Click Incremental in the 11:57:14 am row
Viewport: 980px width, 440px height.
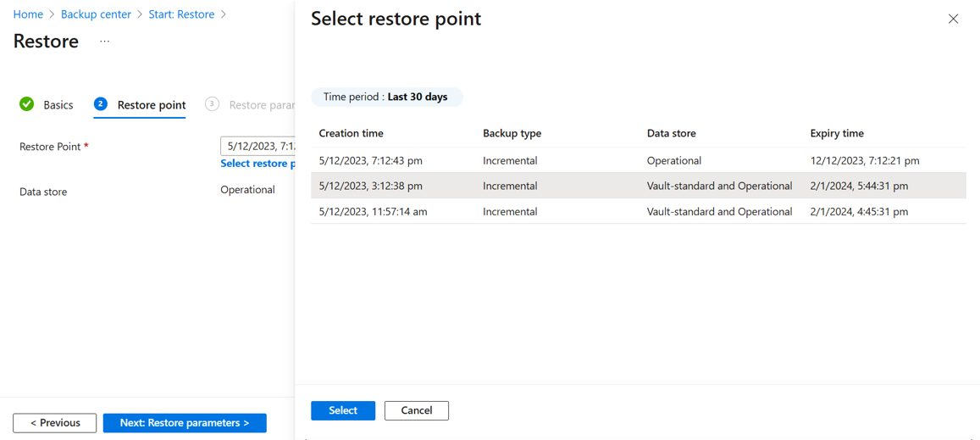click(510, 212)
